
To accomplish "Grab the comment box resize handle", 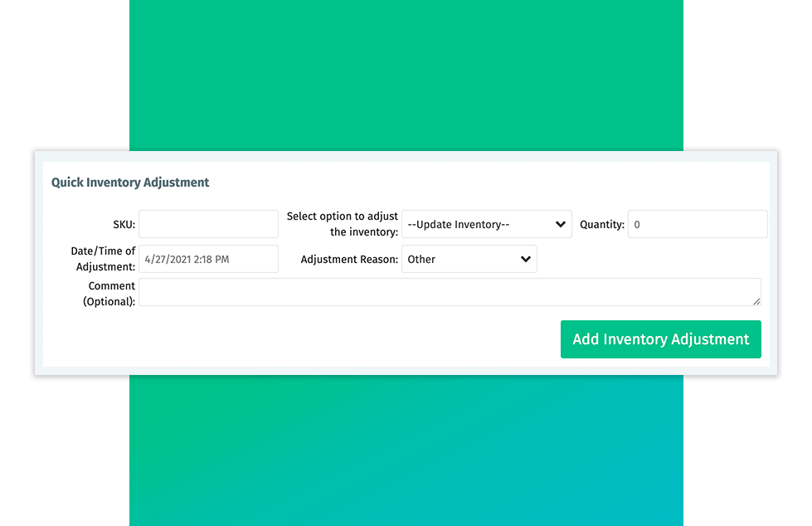I will pyautogui.click(x=756, y=301).
